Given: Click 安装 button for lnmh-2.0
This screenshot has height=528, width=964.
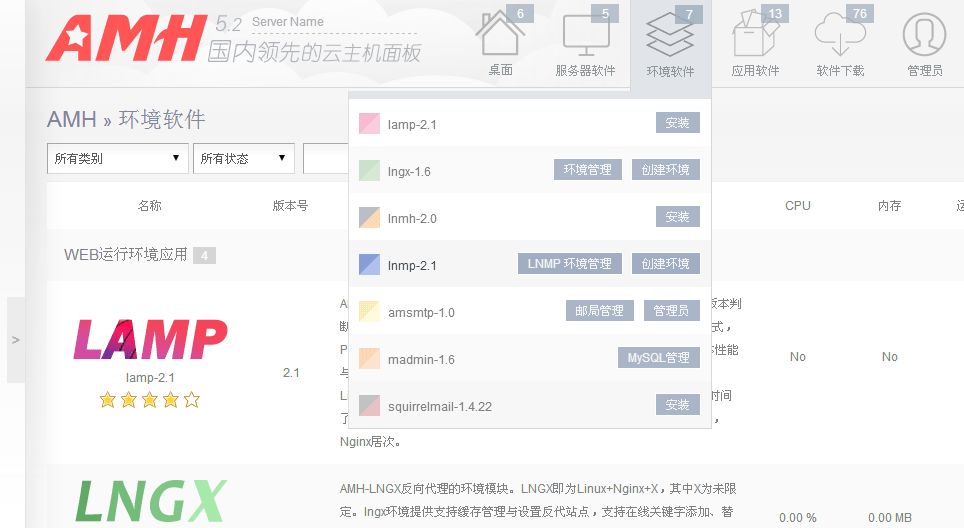Looking at the screenshot, I should pos(677,217).
